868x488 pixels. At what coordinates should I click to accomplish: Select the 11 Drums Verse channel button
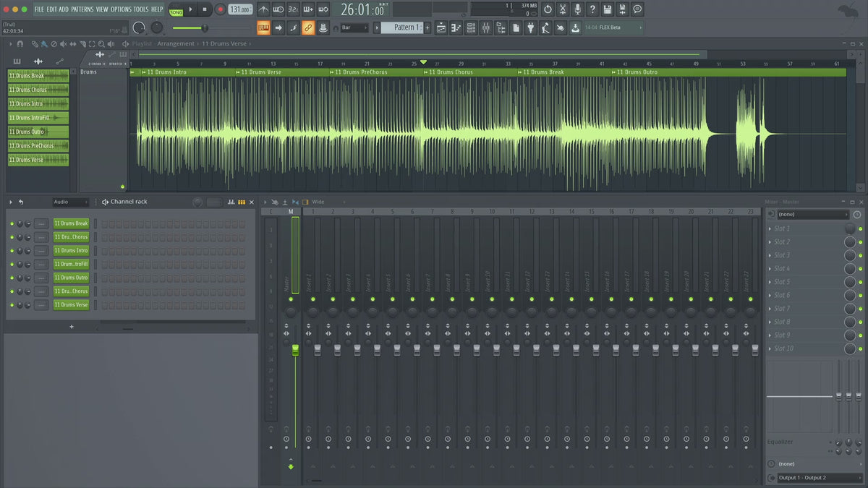pos(71,305)
